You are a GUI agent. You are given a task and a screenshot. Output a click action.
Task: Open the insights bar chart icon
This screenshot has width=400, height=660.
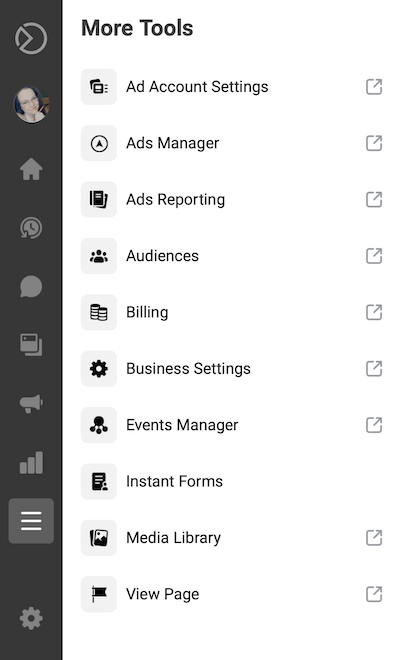point(31,463)
